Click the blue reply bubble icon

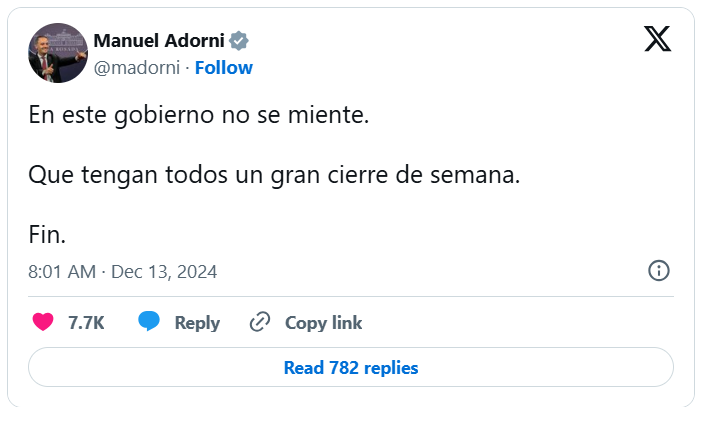point(149,322)
